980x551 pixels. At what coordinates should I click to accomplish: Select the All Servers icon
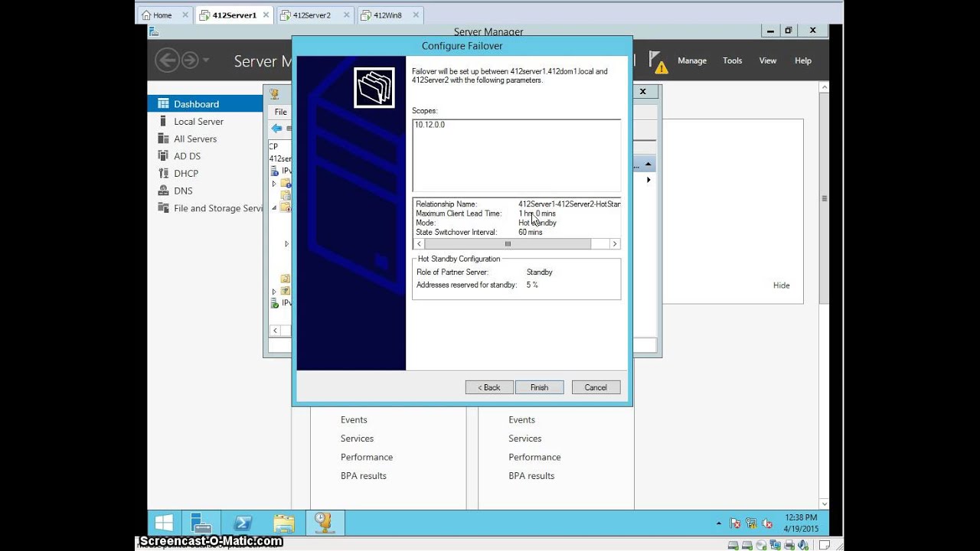(163, 139)
